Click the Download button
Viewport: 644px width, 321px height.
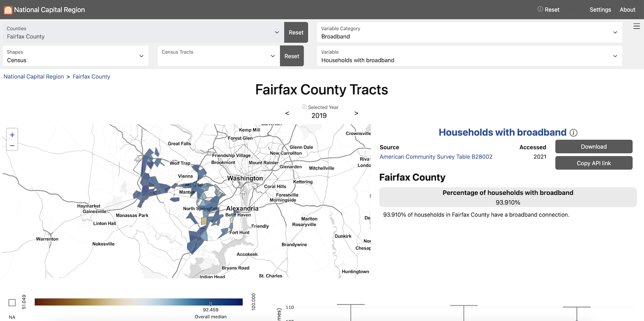pyautogui.click(x=594, y=147)
